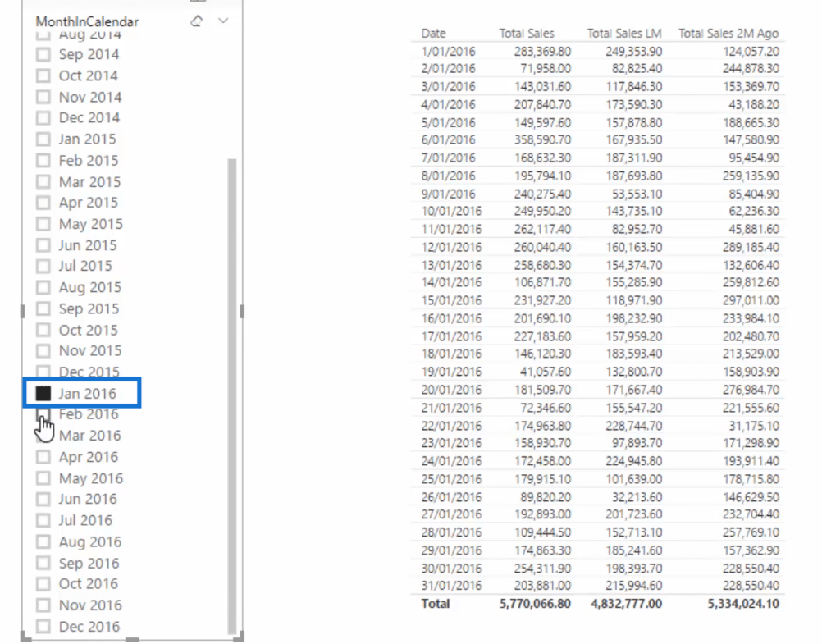822x644 pixels.
Task: Uncheck the Jan 2016 checkbox
Action: [x=43, y=393]
